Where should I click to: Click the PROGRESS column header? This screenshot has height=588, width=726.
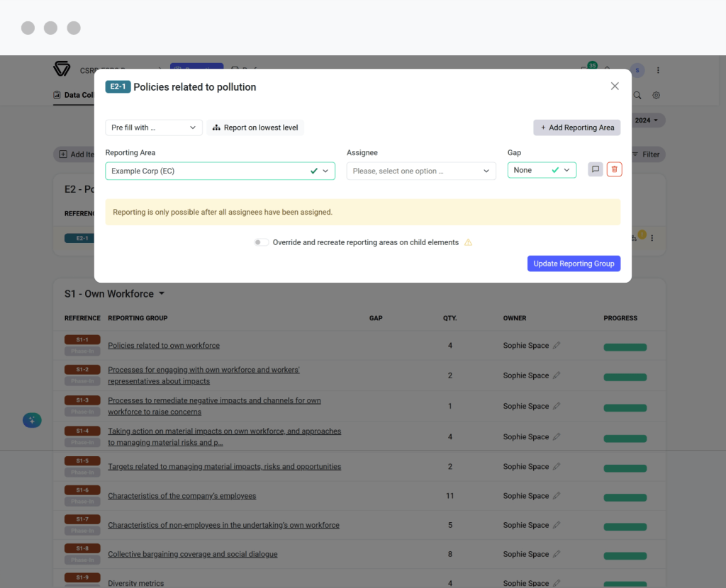(620, 318)
